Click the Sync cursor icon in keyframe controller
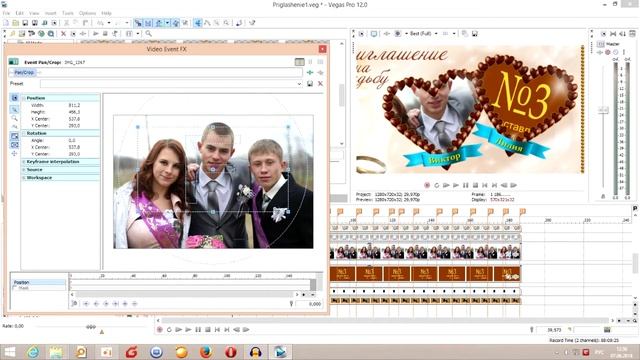640x360 pixels. 74,303
